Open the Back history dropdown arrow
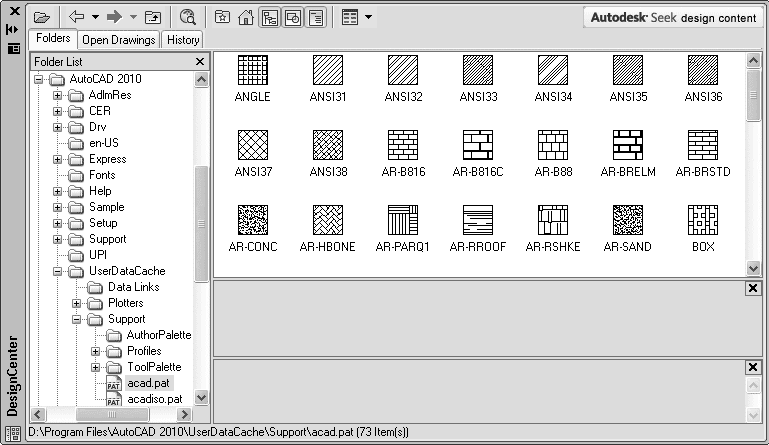Viewport: 769px width, 445px height. point(95,17)
